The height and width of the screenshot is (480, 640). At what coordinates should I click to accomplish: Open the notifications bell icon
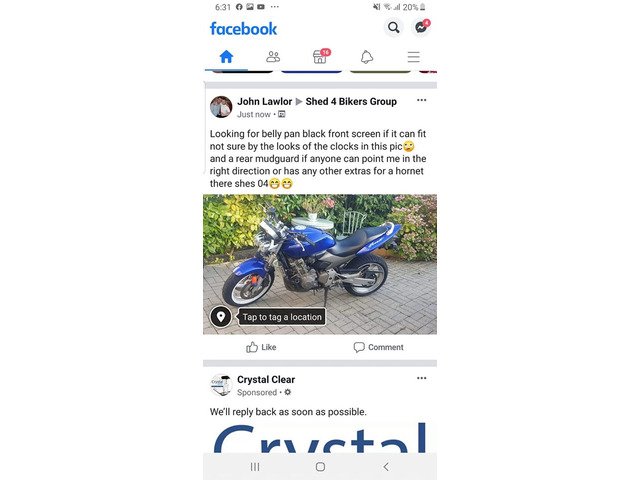[367, 57]
